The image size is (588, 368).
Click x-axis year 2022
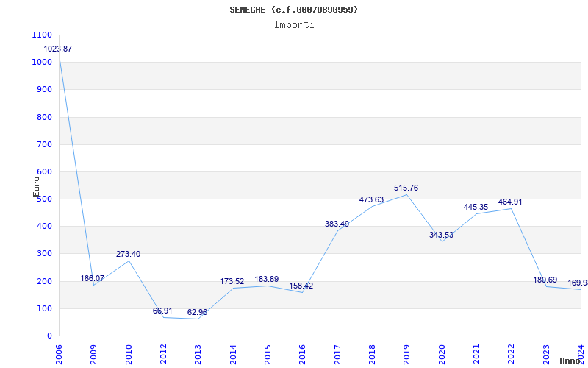pos(511,355)
